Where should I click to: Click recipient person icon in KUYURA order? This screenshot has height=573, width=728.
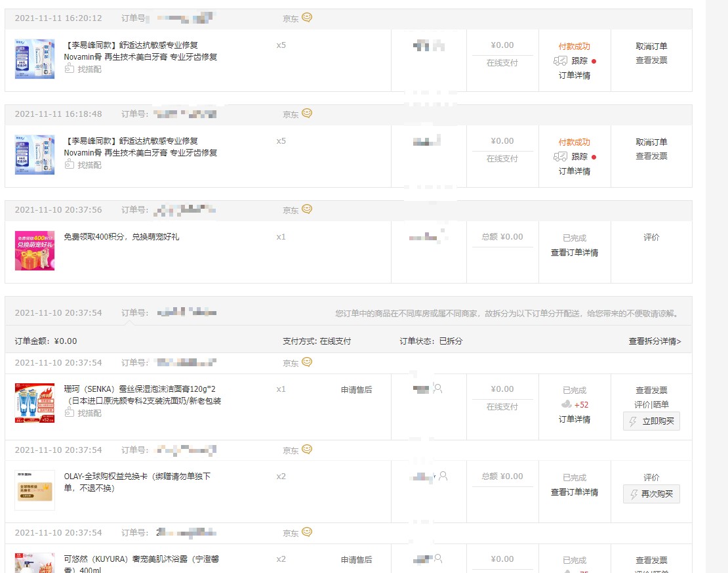[x=438, y=559]
